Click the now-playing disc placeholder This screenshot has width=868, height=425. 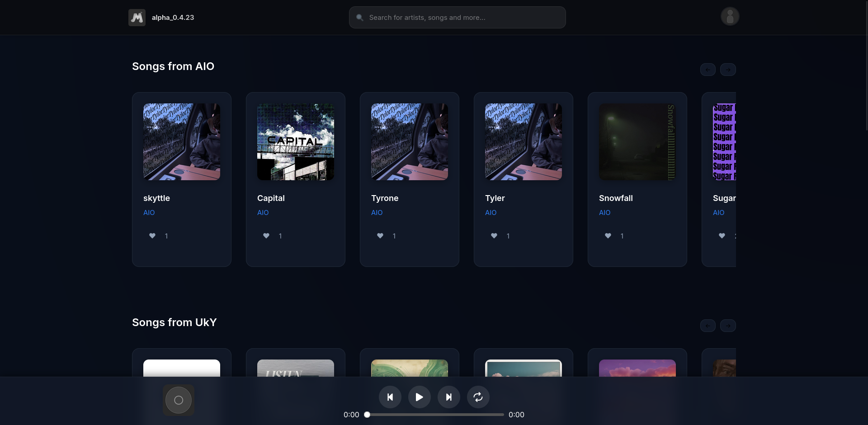(179, 400)
